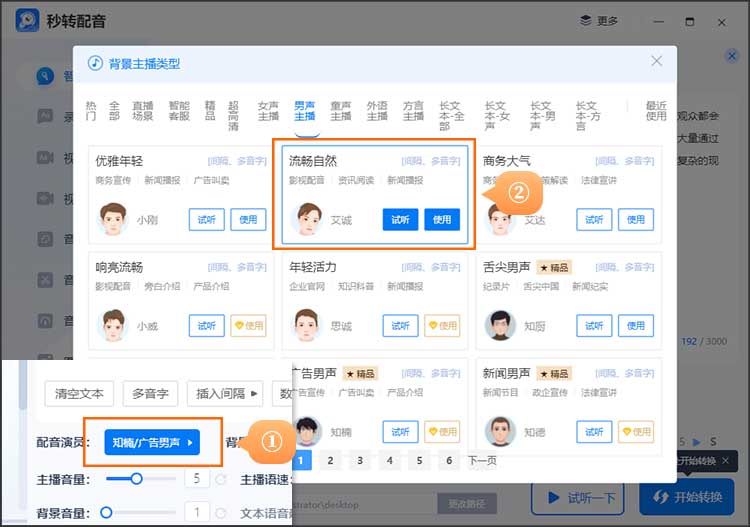Select the 外语主播 tab
Screen dimensions: 750x527
(x=377, y=111)
